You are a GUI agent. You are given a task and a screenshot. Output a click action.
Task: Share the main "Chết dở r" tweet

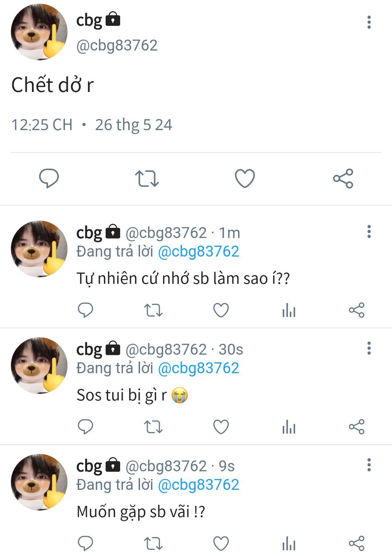coord(343,178)
